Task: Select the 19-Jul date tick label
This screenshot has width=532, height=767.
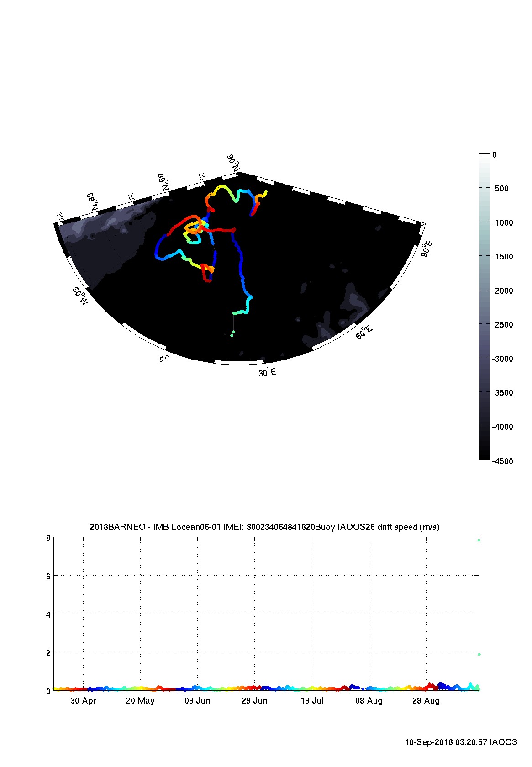Action: (312, 701)
